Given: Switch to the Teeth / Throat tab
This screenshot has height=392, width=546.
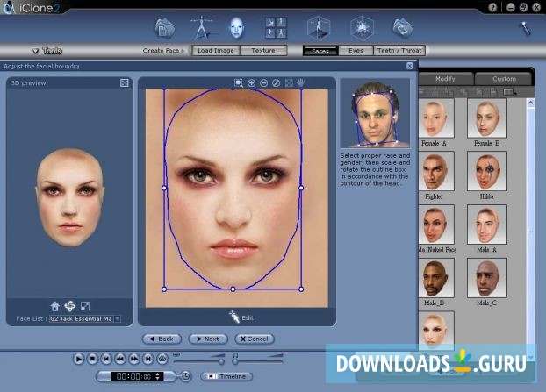Looking at the screenshot, I should pos(399,51).
